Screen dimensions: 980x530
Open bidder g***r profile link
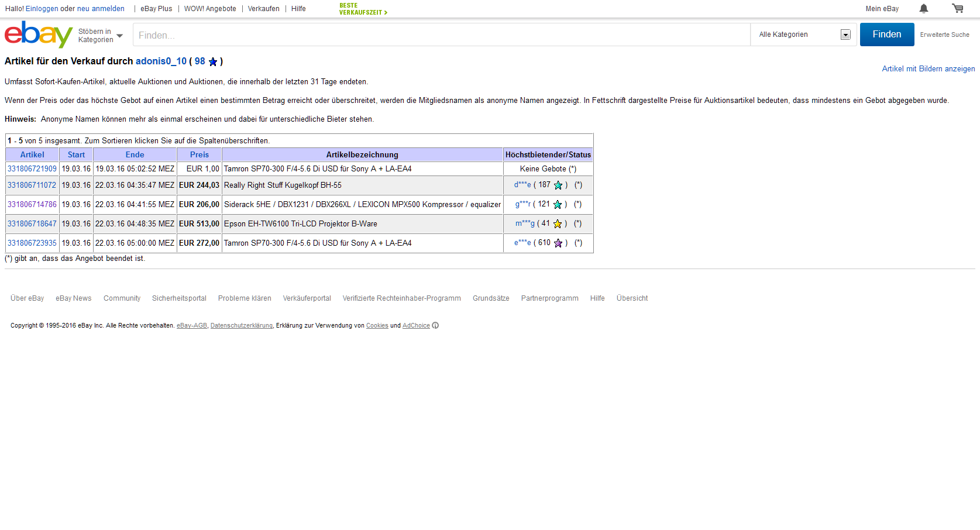[523, 204]
